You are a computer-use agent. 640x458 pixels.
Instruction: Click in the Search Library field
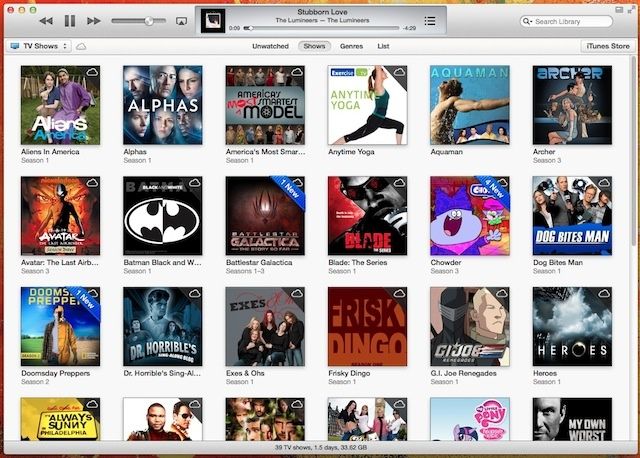(572, 21)
